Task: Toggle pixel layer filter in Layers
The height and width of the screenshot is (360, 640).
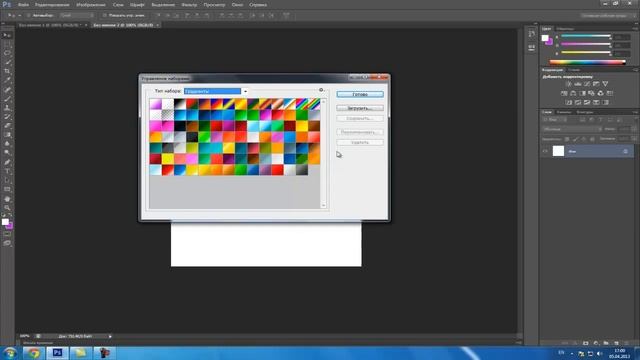Action: [582, 120]
